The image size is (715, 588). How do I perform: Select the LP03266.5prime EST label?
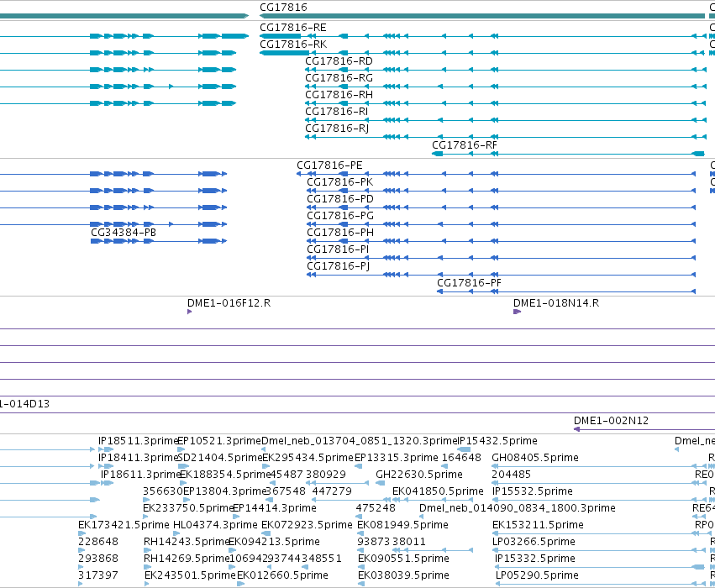tap(534, 542)
